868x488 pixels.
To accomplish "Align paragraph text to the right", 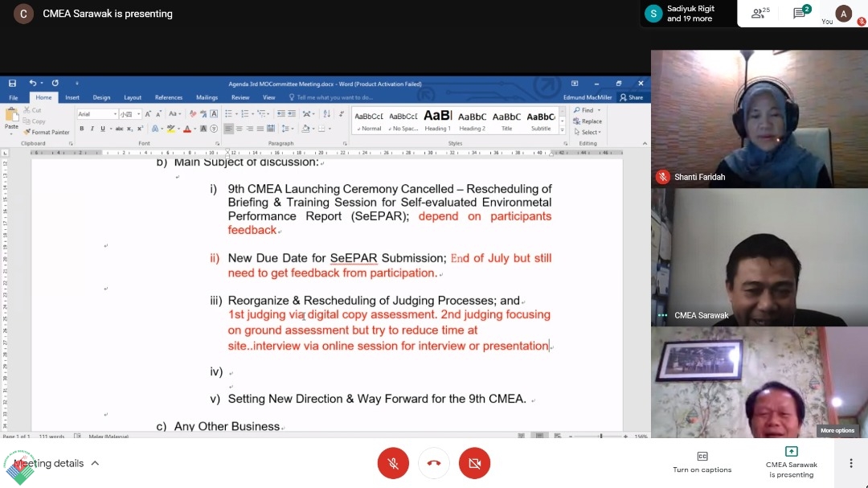I will 250,129.
